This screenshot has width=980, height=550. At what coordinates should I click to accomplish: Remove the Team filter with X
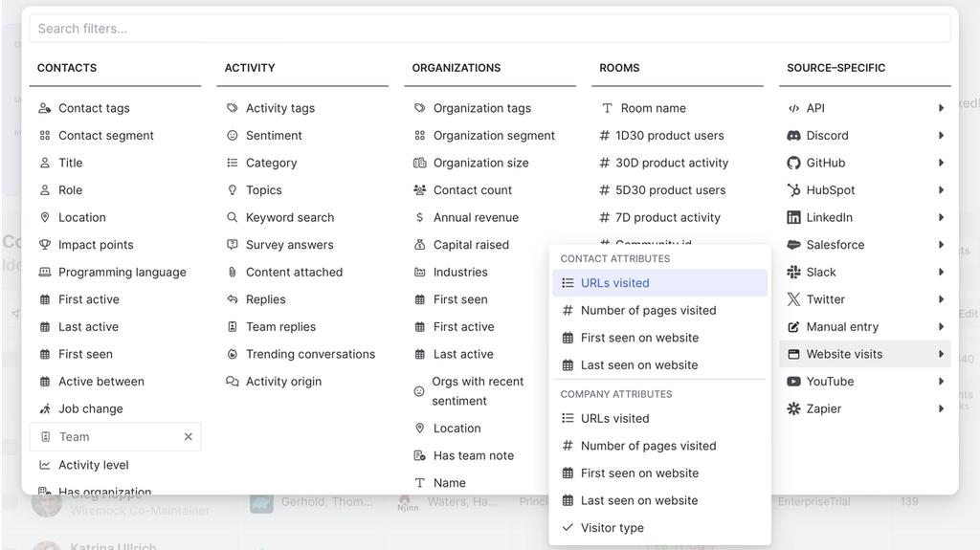coord(189,437)
